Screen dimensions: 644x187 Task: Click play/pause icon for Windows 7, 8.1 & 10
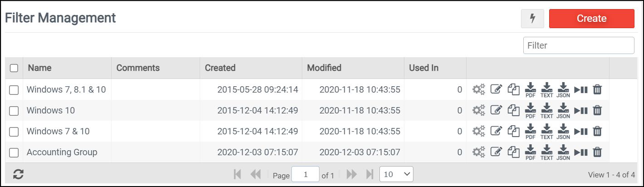(580, 89)
